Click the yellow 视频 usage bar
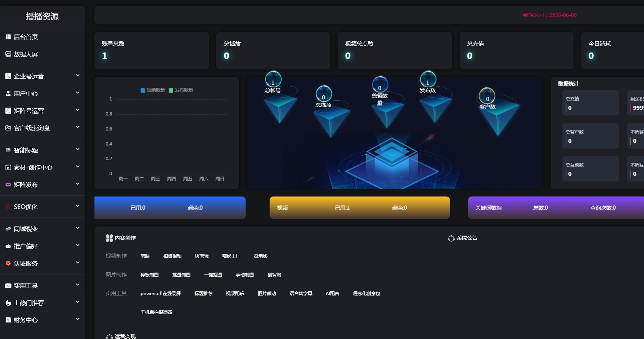644x339 pixels. [360, 208]
